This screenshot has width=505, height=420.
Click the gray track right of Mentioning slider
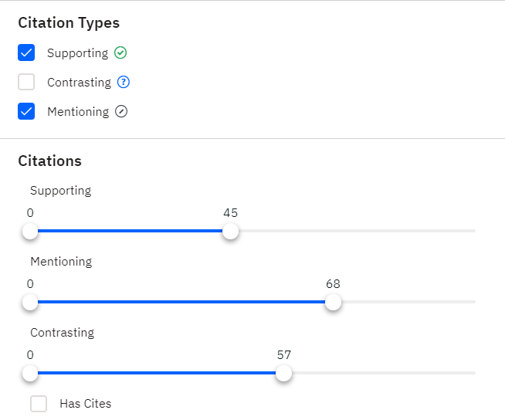coord(408,302)
